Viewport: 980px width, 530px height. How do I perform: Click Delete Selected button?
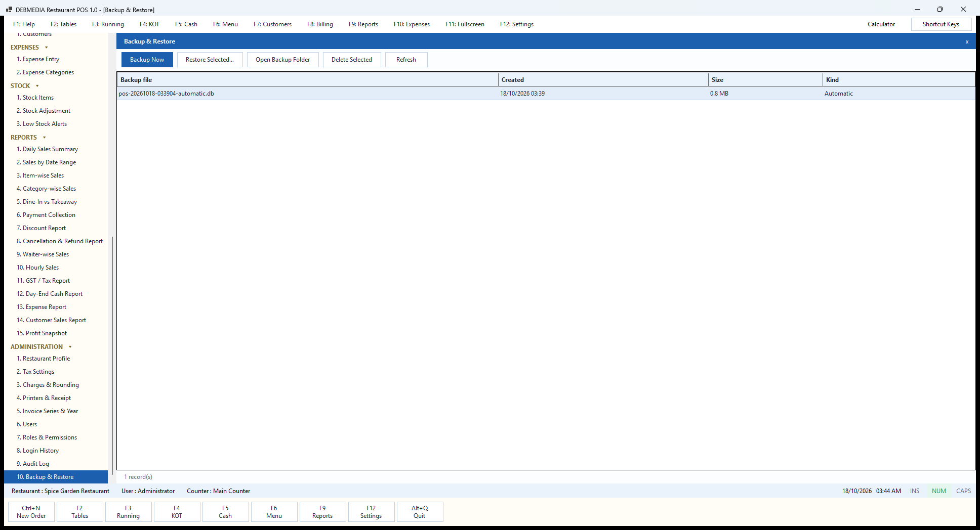tap(352, 60)
